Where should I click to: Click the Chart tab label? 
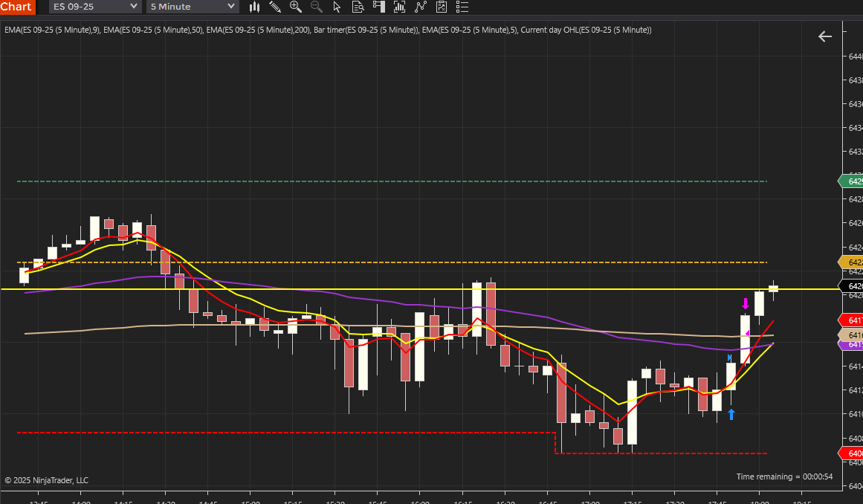tap(17, 7)
